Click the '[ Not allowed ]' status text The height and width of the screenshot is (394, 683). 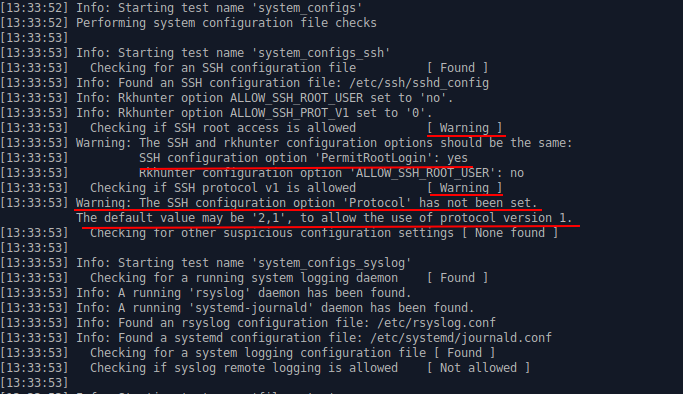click(x=478, y=367)
